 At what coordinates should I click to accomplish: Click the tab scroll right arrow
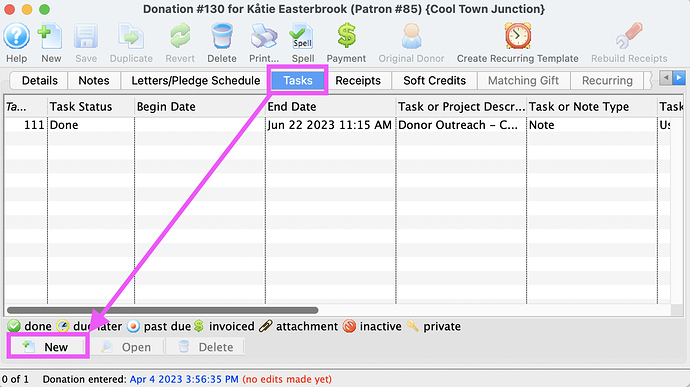(679, 78)
